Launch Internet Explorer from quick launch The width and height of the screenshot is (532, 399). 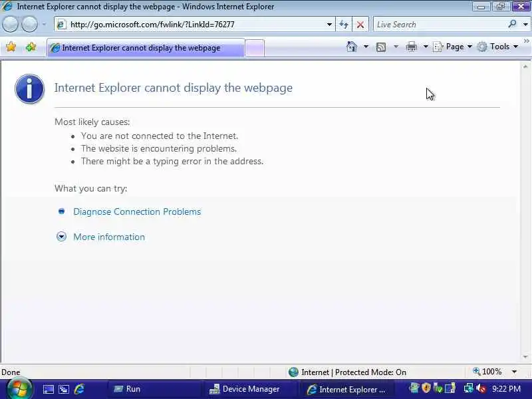pyautogui.click(x=79, y=389)
